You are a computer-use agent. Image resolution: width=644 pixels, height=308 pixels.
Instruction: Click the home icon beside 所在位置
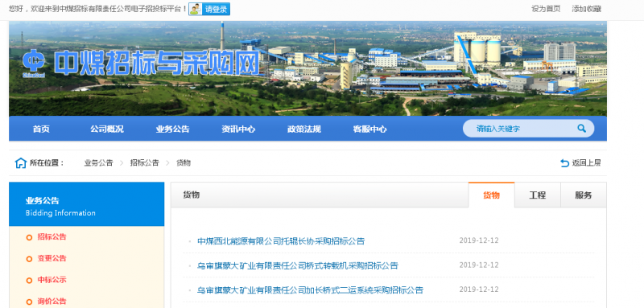click(x=21, y=163)
